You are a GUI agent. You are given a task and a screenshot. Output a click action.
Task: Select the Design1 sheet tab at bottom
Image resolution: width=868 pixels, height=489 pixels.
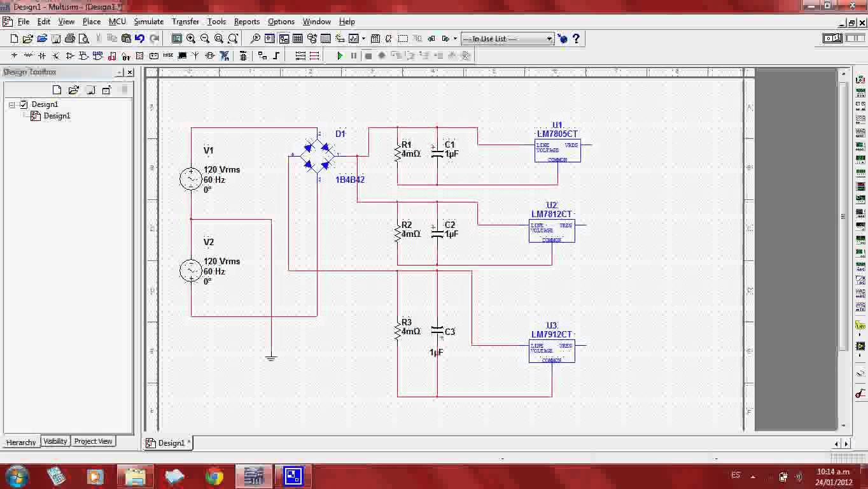pyautogui.click(x=169, y=443)
